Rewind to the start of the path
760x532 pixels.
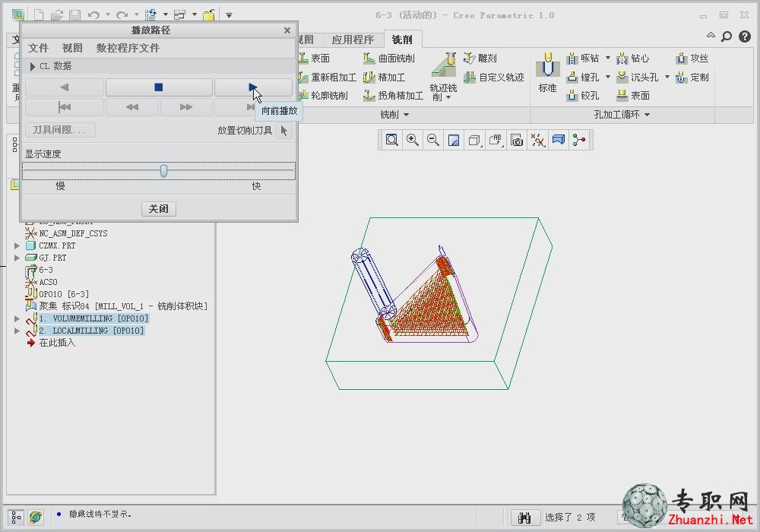point(65,107)
